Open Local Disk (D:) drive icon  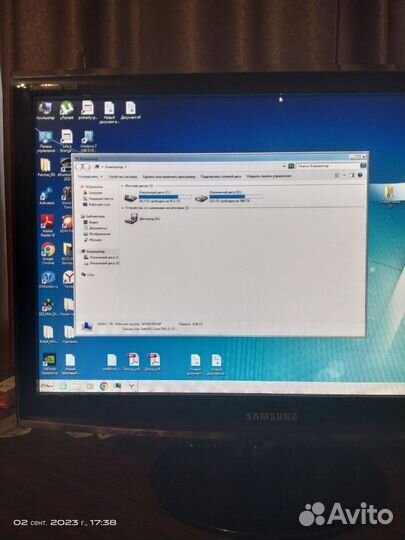[201, 198]
